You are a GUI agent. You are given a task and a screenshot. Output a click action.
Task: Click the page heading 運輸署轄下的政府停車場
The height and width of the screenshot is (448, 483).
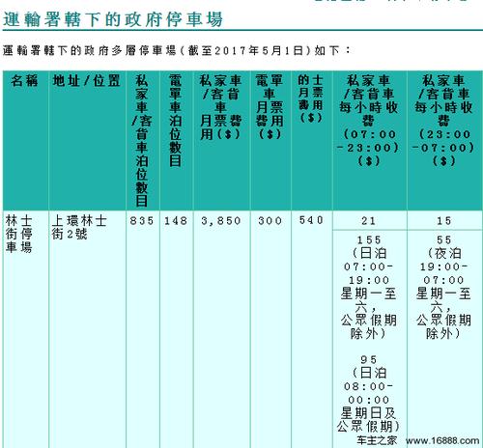tap(113, 19)
